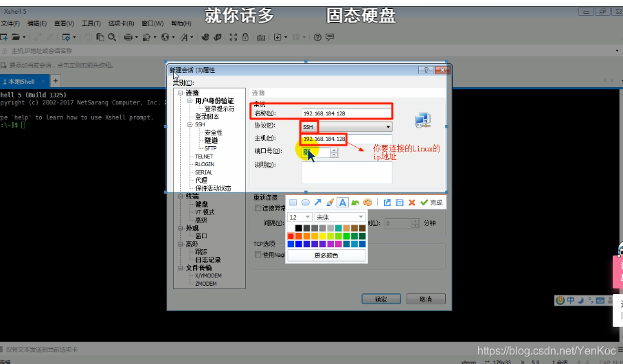Image resolution: width=623 pixels, height=364 pixels.
Task: Click the 更多颜色 button
Action: click(326, 255)
